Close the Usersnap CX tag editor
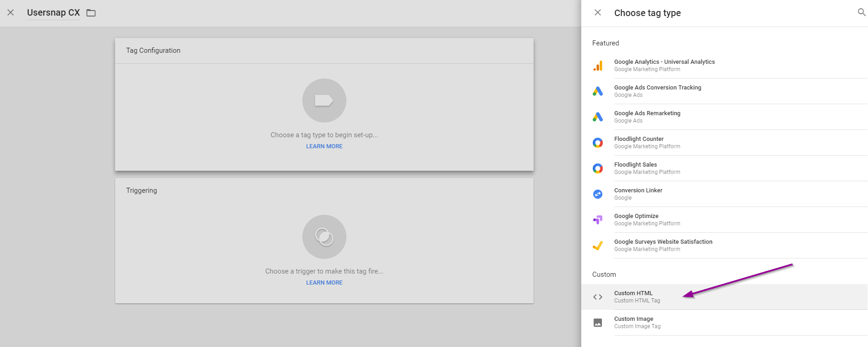Viewport: 868px width, 347px height. [x=11, y=12]
